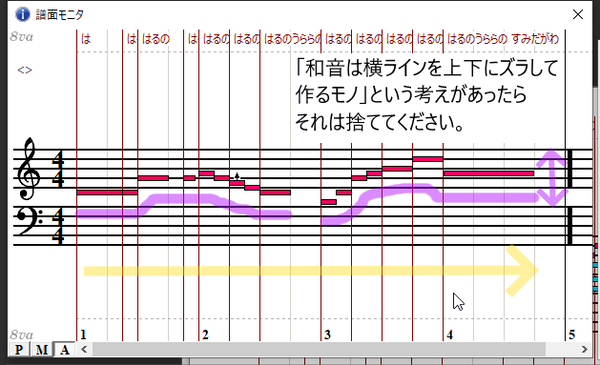Image resolution: width=600 pixels, height=365 pixels.
Task: Click the left scroll arrow of horizontal scrollbar
Action: [x=84, y=349]
